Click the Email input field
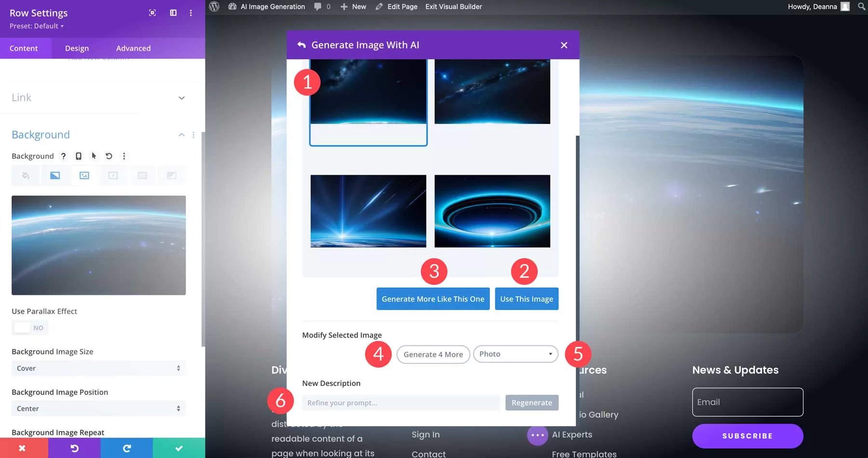868x458 pixels. pyautogui.click(x=748, y=402)
